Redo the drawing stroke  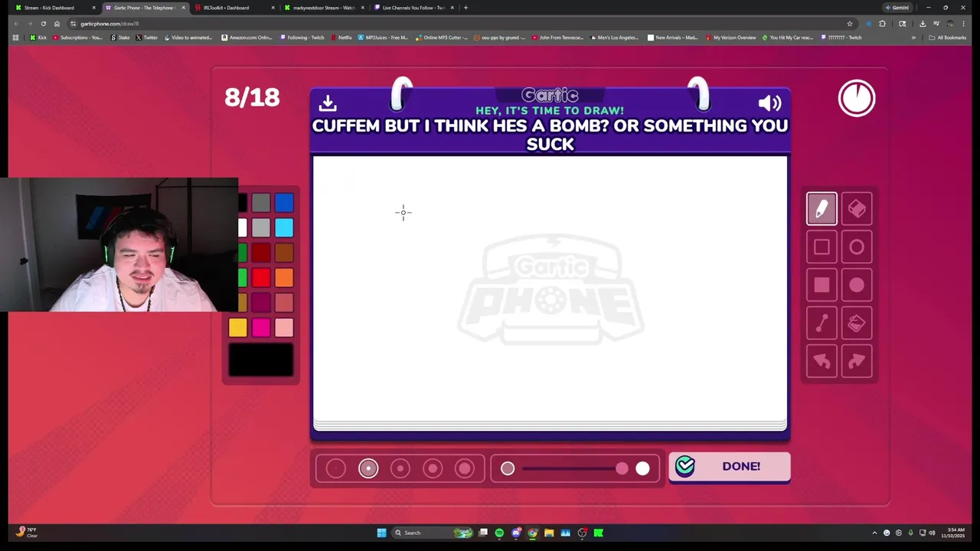coord(857,361)
